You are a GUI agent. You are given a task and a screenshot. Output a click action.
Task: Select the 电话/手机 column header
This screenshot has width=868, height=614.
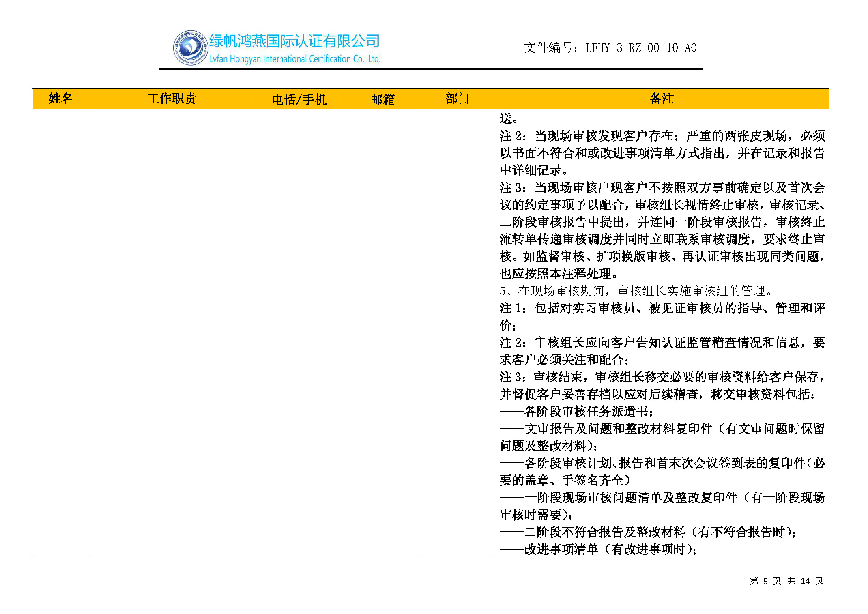(x=299, y=99)
